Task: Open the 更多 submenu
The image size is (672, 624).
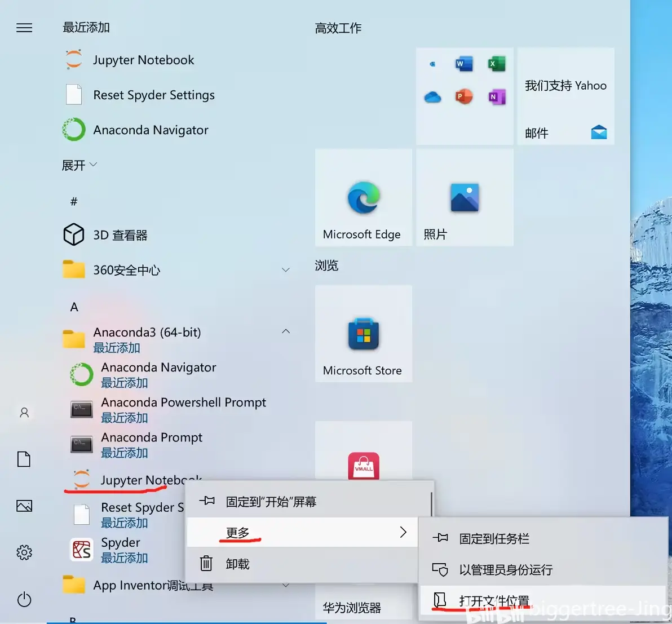Action: [x=302, y=532]
